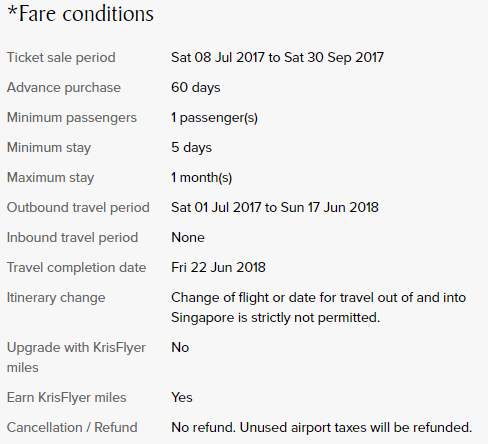The image size is (488, 444).
Task: Select the Minimum stay label
Action: [x=49, y=148]
